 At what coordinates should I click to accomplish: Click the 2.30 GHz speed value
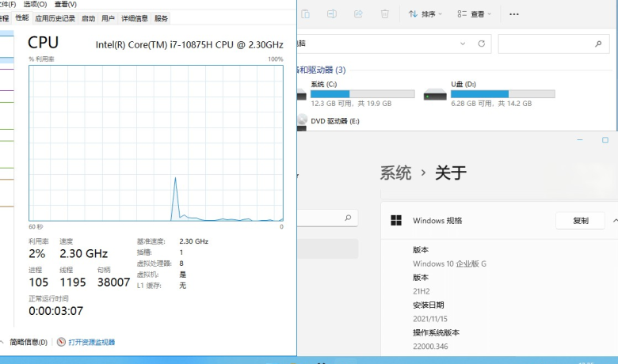click(83, 253)
